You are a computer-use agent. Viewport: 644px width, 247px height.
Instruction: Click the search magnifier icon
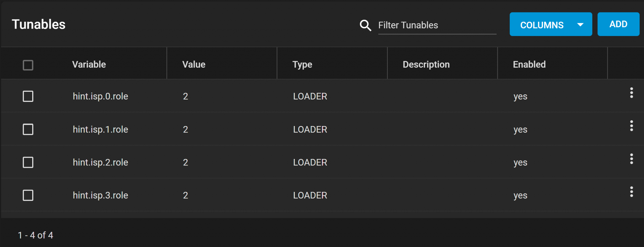365,25
